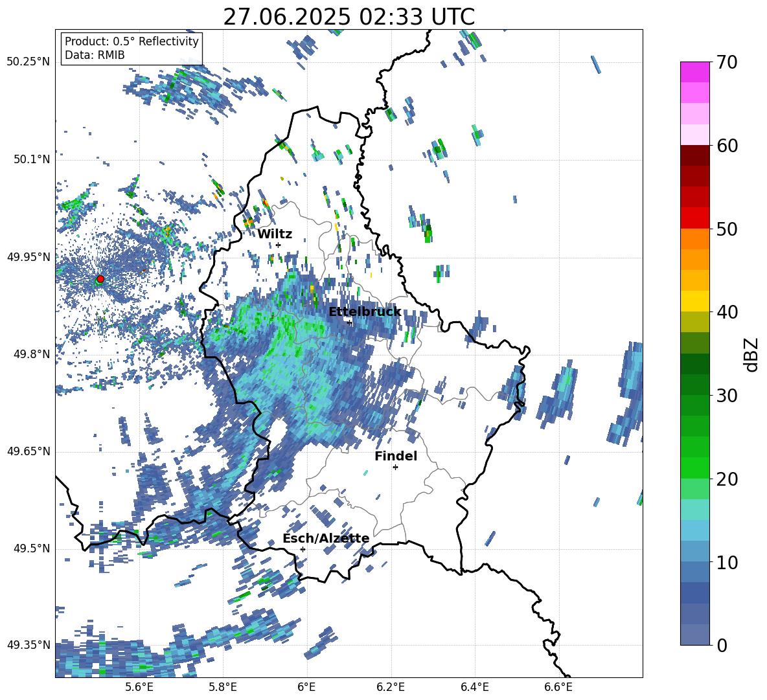The image size is (767, 700).
Task: Click the 49.8°N latitude label
Action: pos(31,354)
